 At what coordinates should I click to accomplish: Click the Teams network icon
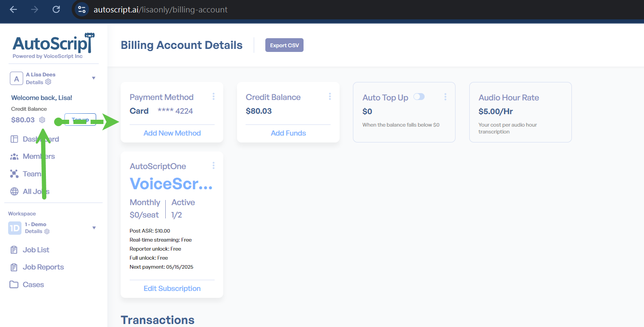14,174
